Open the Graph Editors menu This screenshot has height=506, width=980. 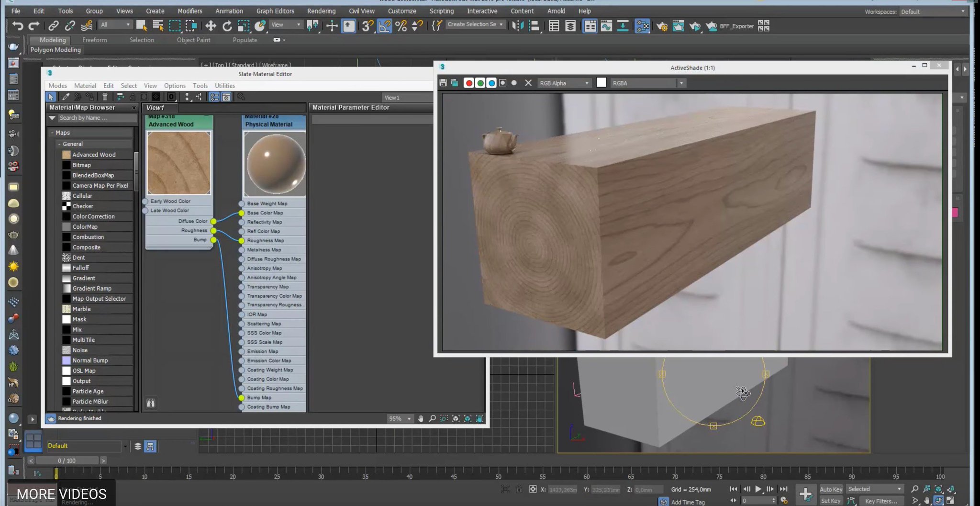click(275, 11)
